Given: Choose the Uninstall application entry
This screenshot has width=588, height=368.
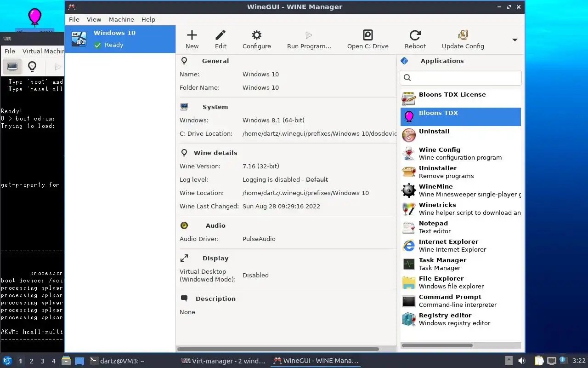Looking at the screenshot, I should [x=461, y=135].
